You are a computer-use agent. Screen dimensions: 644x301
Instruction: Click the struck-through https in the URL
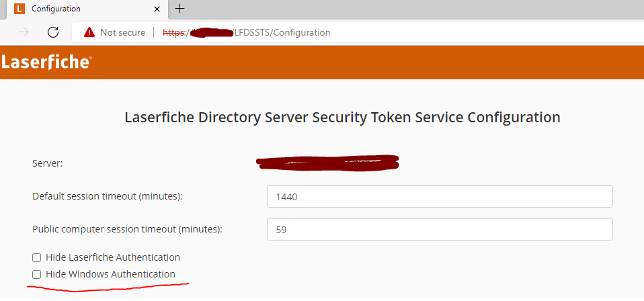tap(175, 32)
